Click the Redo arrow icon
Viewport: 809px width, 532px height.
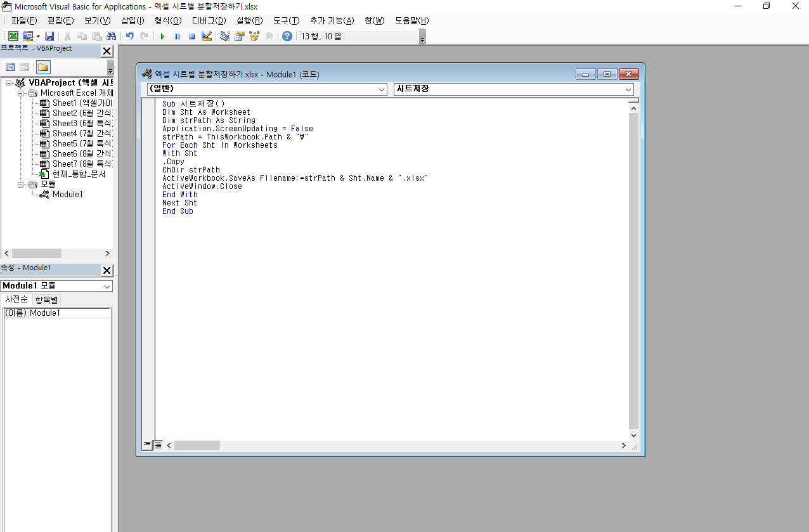(x=144, y=36)
